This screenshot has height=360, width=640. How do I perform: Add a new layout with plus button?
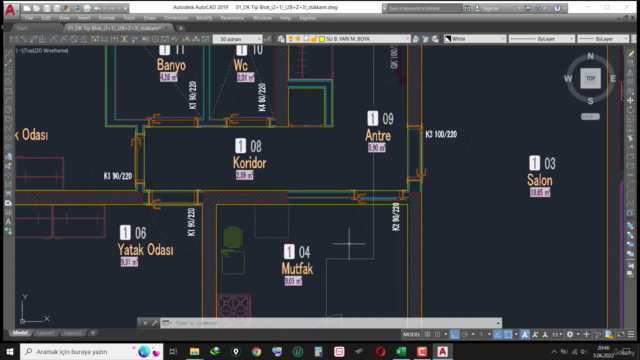[93, 333]
